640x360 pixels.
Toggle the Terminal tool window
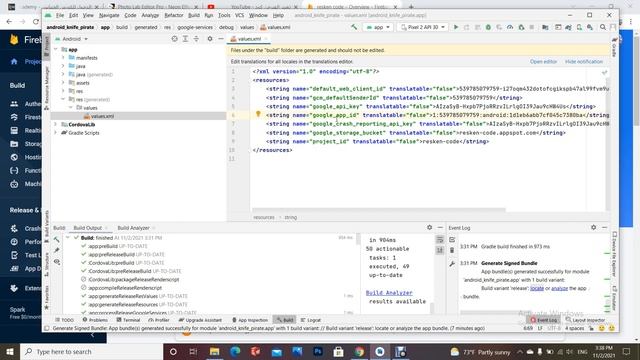[128, 320]
